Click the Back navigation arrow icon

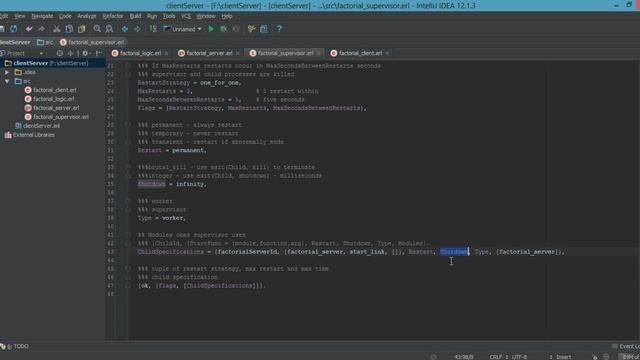coord(124,29)
